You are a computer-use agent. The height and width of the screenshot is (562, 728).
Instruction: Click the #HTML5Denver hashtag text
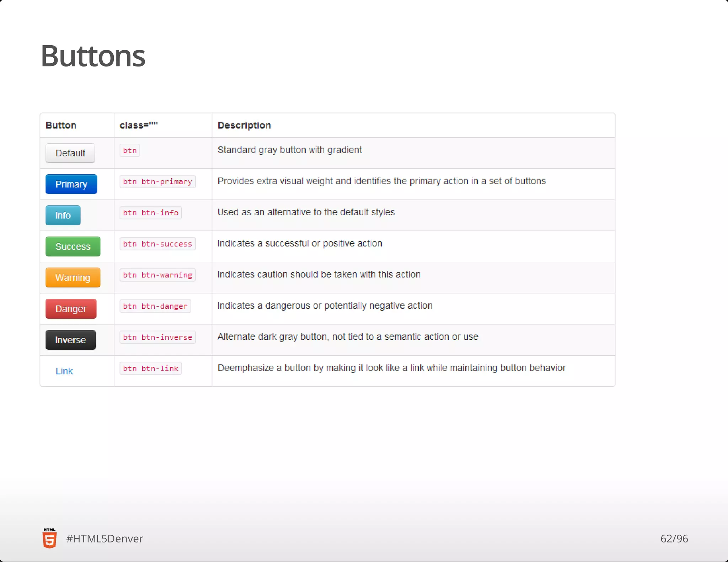point(105,539)
